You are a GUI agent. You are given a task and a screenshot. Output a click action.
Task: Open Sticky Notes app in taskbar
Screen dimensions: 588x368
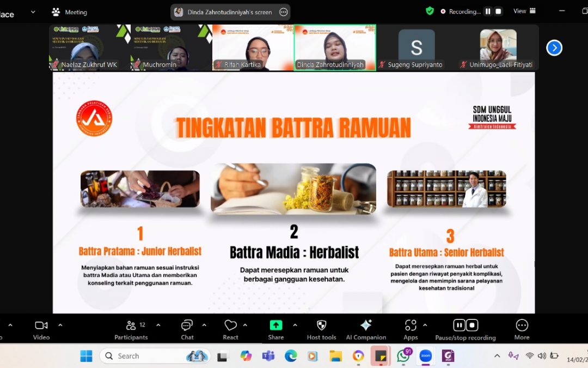point(381,355)
